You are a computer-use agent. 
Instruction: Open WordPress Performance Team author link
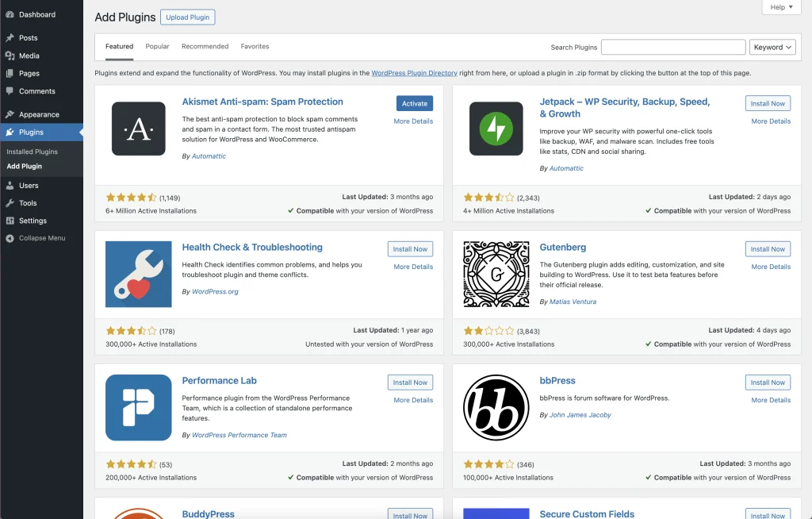[x=239, y=435]
